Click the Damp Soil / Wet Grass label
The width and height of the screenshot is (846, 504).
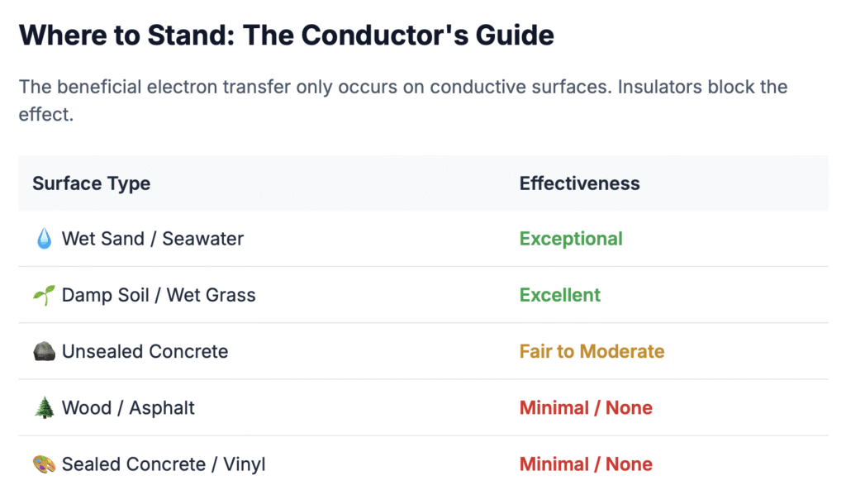[x=159, y=296]
